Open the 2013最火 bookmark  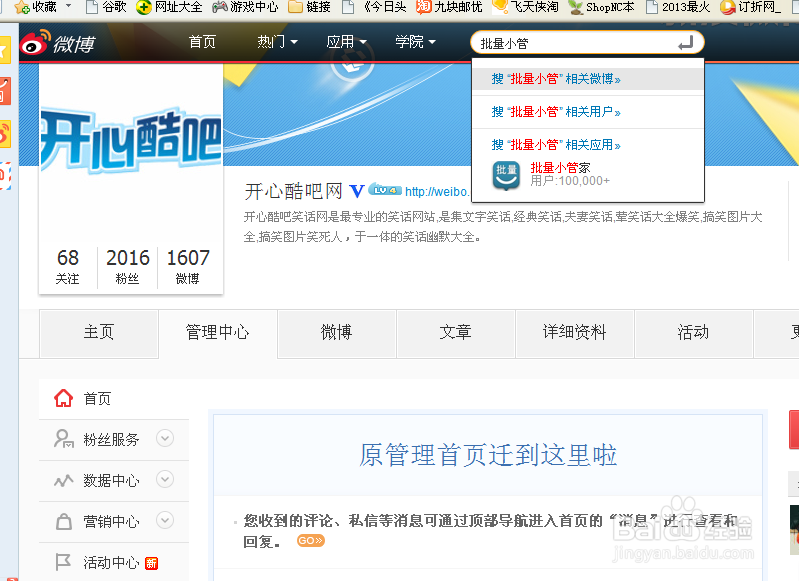(678, 7)
